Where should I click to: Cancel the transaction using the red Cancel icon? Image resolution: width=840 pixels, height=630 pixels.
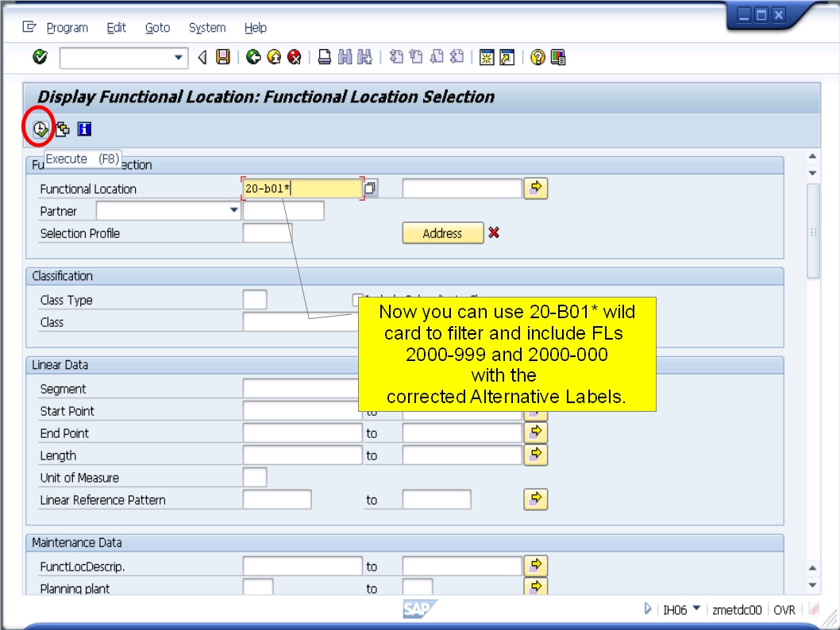pos(295,57)
